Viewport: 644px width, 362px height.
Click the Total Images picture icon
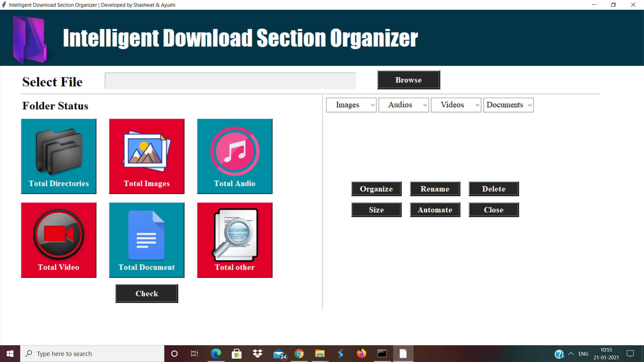tap(146, 151)
